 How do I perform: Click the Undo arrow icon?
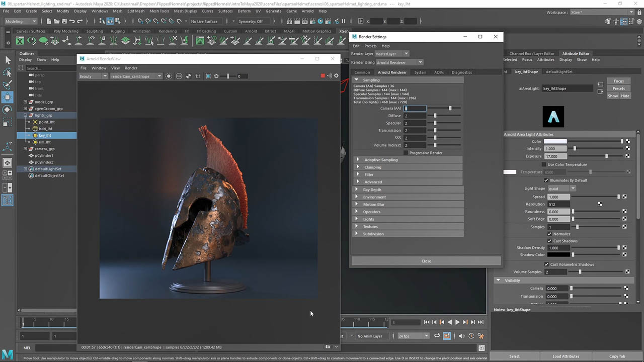pos(72,21)
